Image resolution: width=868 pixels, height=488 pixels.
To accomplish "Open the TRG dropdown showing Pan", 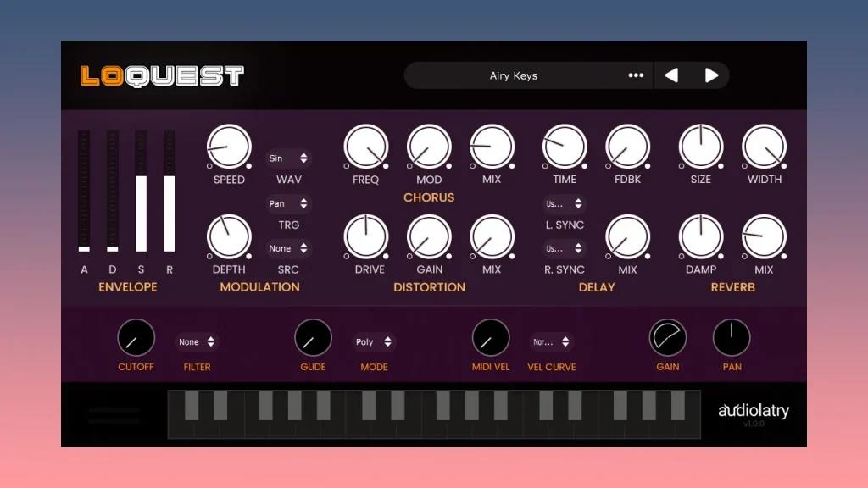I will click(x=288, y=203).
